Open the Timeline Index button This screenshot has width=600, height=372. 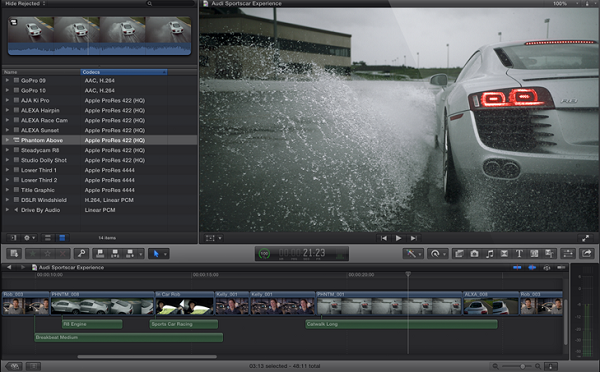click(x=33, y=366)
